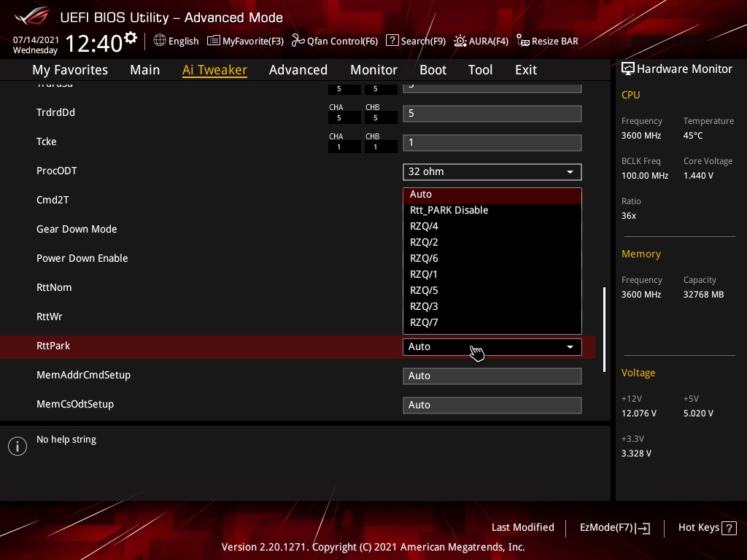
Task: Select the MemCsOdtSetup row label
Action: pos(75,404)
